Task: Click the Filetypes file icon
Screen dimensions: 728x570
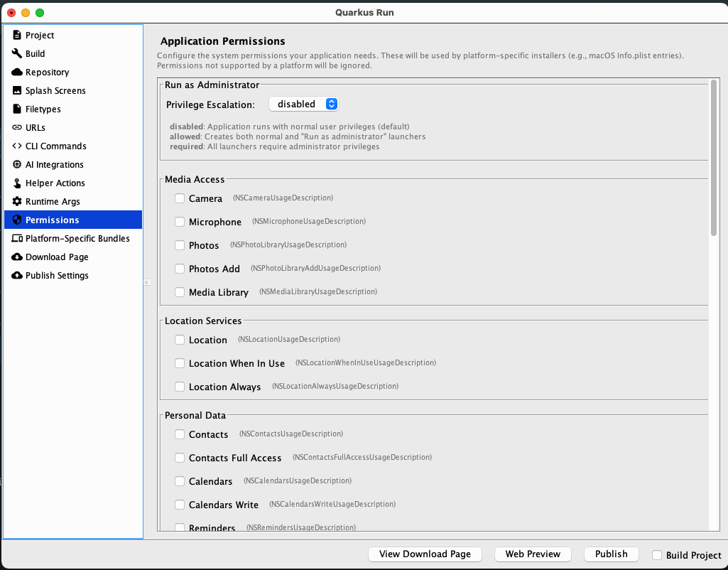Action: point(17,109)
